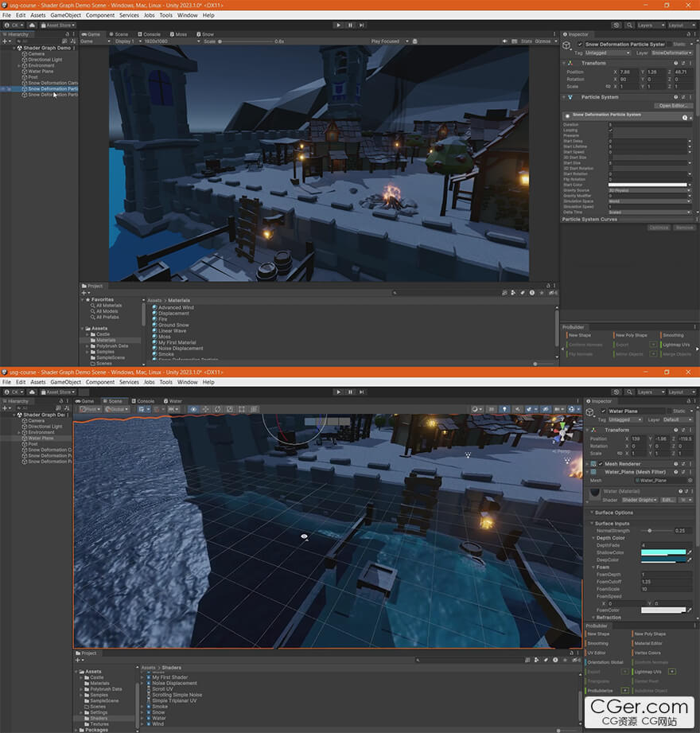Open the Undo History icon in the lower window toolbar
700x733 pixels.
(x=616, y=392)
